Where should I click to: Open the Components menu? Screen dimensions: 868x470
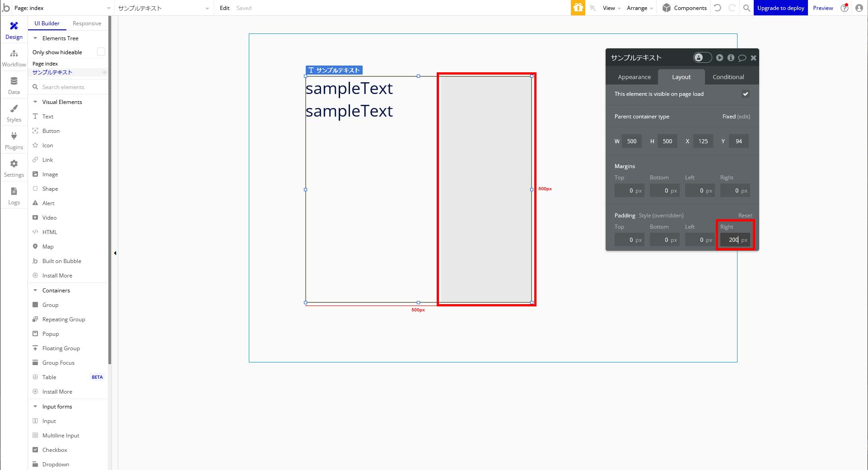pos(685,8)
